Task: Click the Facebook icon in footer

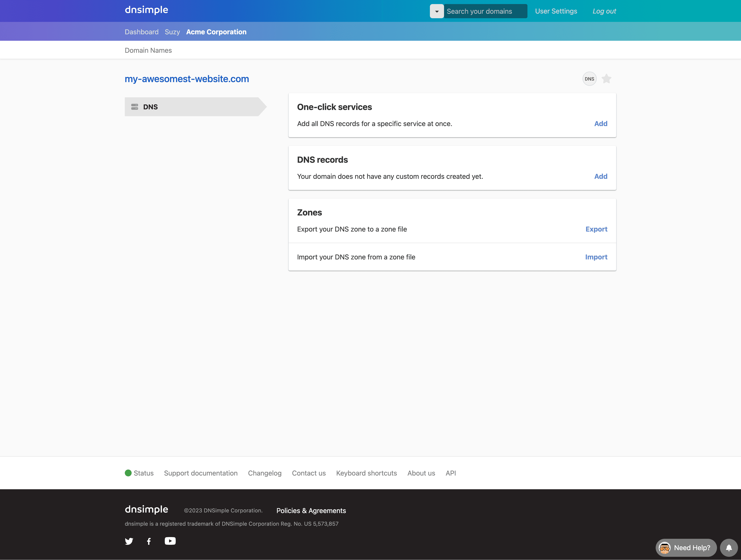Action: [149, 541]
